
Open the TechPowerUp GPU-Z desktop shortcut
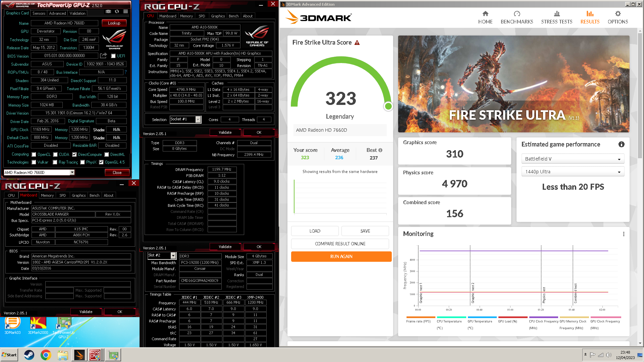[64, 328]
